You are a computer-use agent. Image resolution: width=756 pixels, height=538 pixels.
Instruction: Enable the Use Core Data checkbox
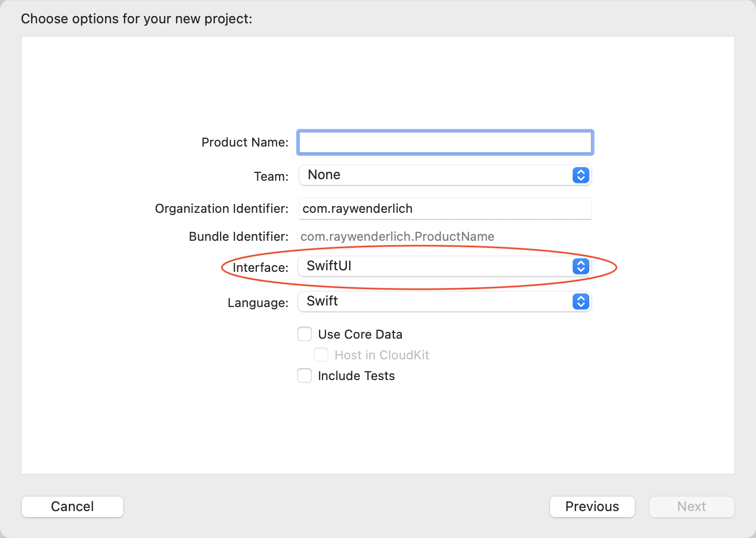pyautogui.click(x=304, y=334)
